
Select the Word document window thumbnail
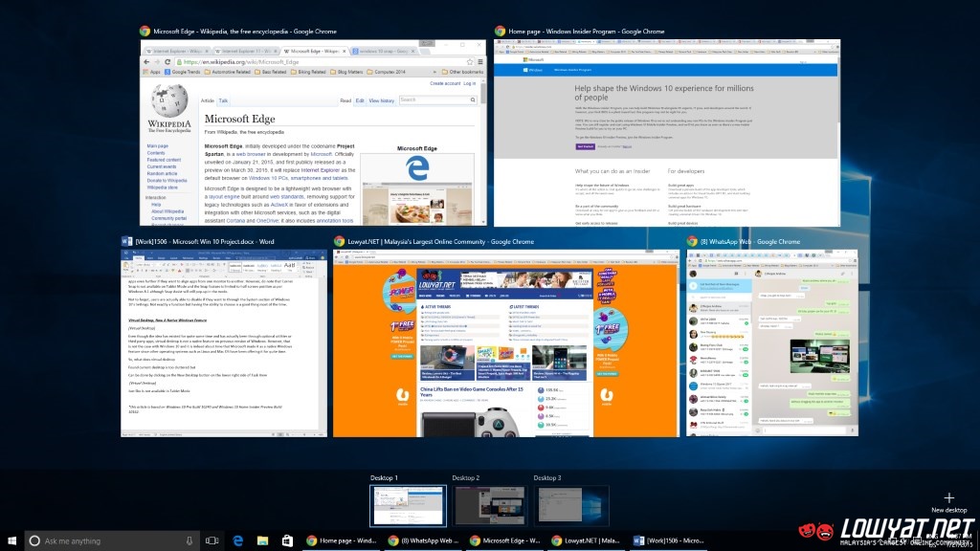224,343
